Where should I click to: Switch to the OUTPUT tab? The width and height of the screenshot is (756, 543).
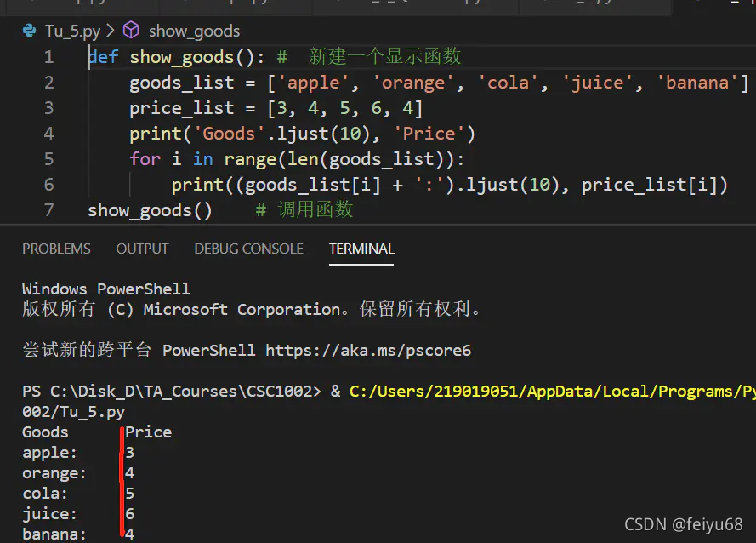tap(142, 249)
